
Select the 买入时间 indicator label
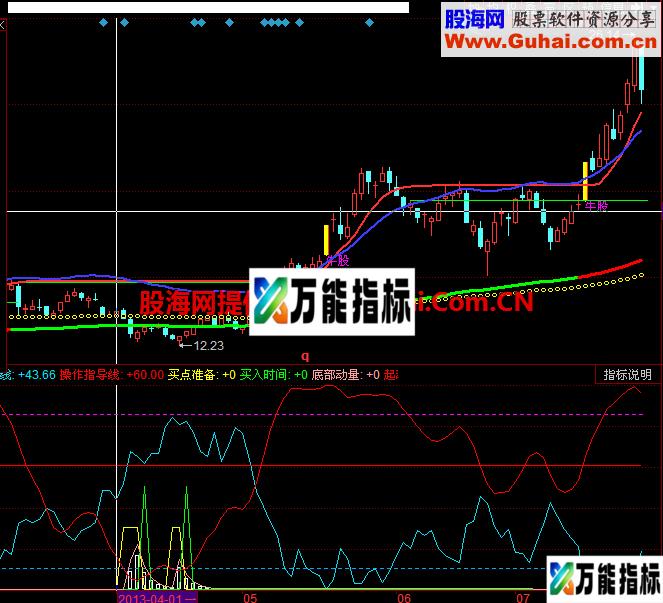[264, 375]
